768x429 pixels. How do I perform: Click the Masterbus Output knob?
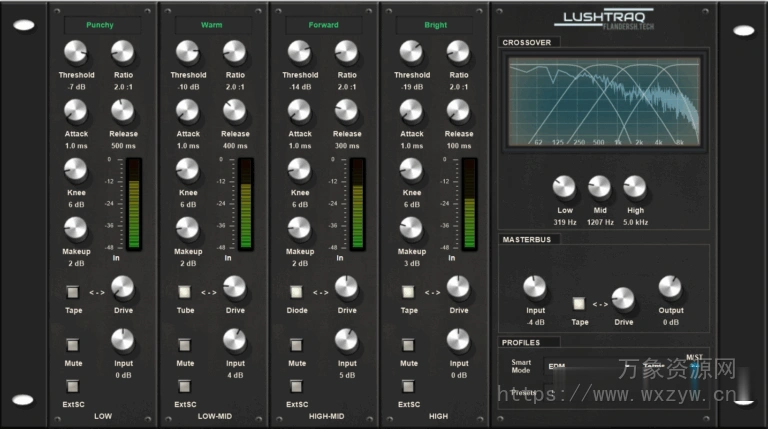(x=670, y=287)
